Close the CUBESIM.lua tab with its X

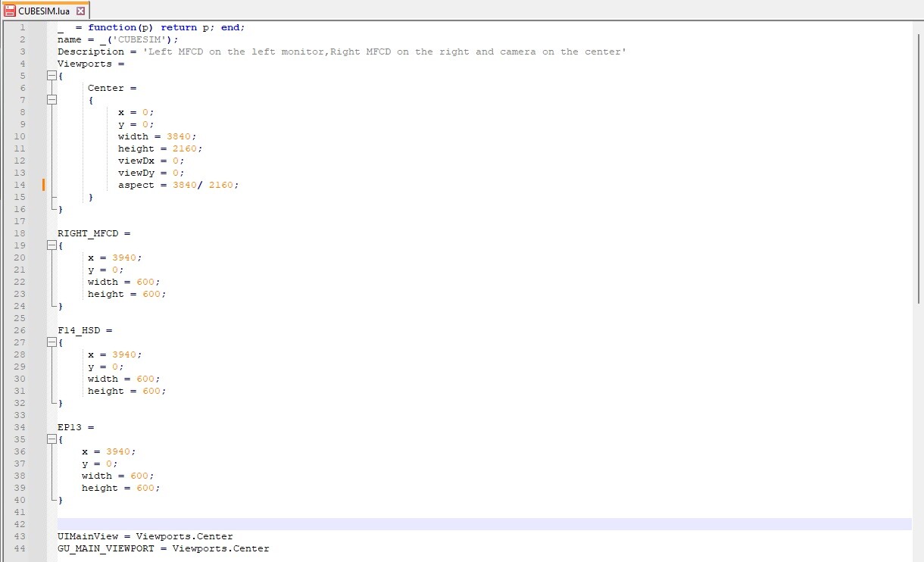[x=81, y=11]
